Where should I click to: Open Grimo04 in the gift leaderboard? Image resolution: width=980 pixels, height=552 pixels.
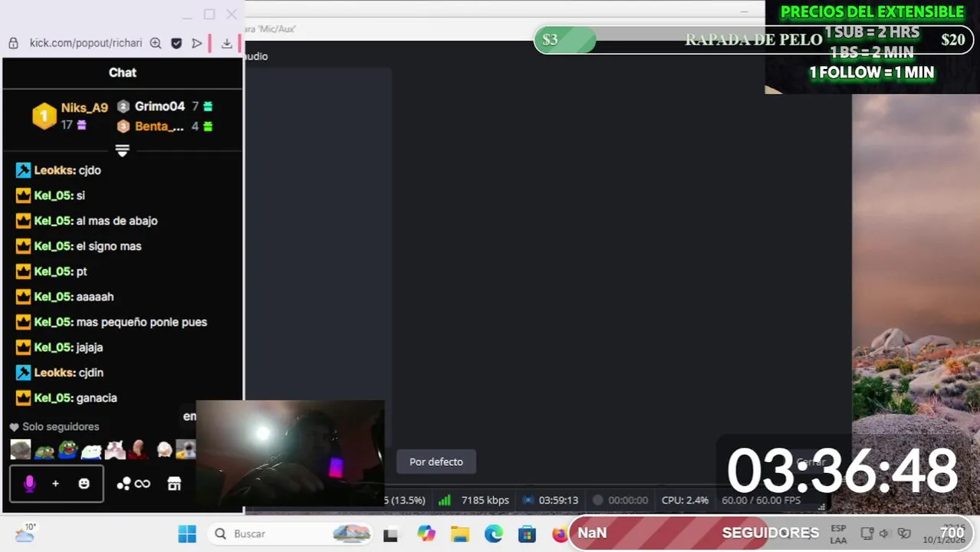coord(159,107)
